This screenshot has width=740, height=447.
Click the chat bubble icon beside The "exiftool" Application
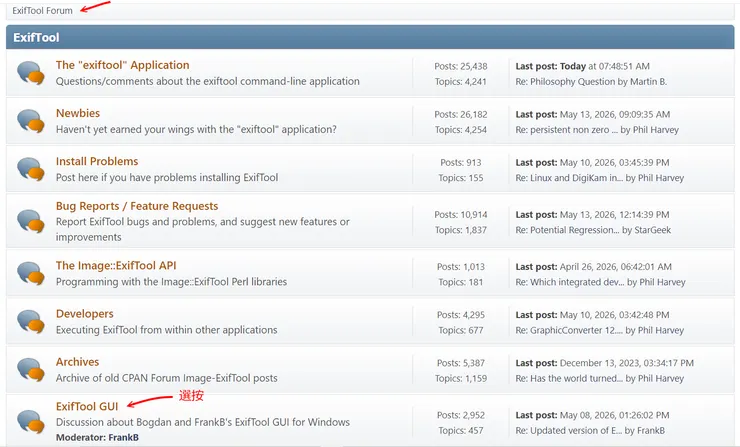pyautogui.click(x=31, y=74)
